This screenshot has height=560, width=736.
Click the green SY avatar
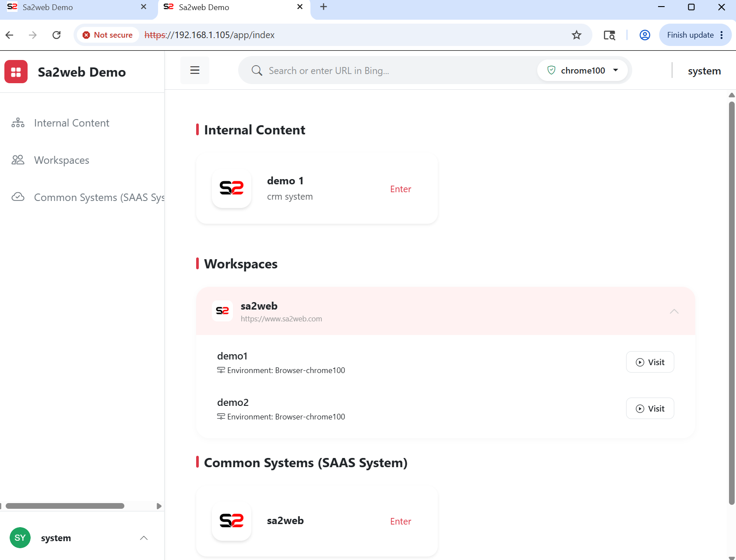pyautogui.click(x=20, y=538)
